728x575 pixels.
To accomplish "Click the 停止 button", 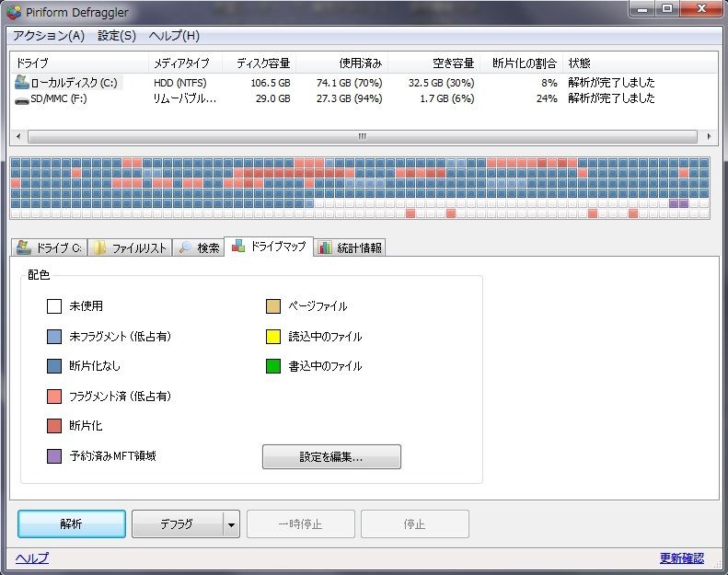I will pyautogui.click(x=414, y=524).
